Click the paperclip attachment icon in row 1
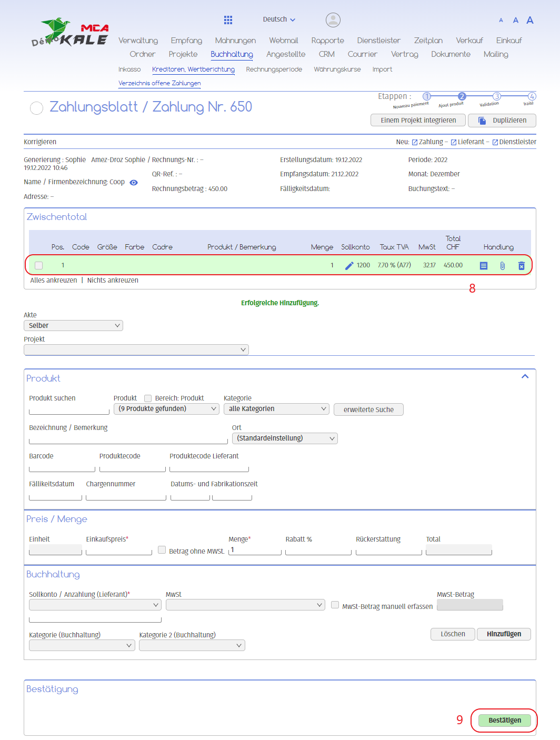The image size is (560, 740). pyautogui.click(x=502, y=266)
